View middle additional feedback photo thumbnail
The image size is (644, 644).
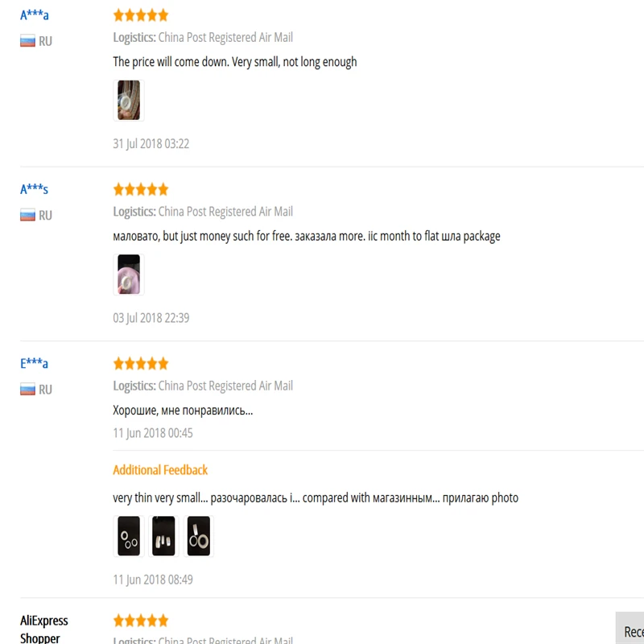(163, 536)
